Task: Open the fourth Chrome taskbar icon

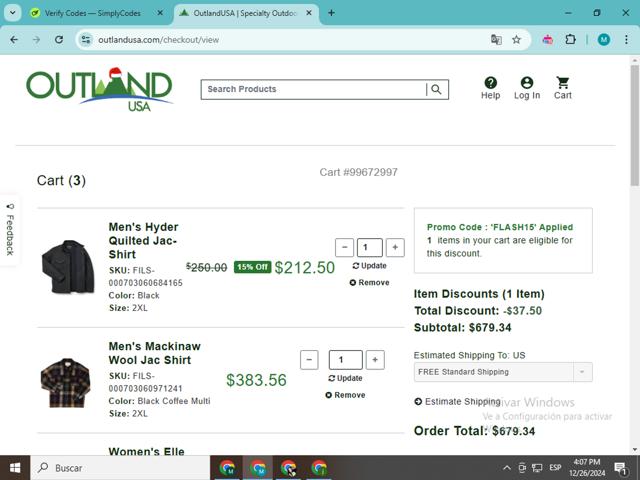Action: (x=319, y=468)
